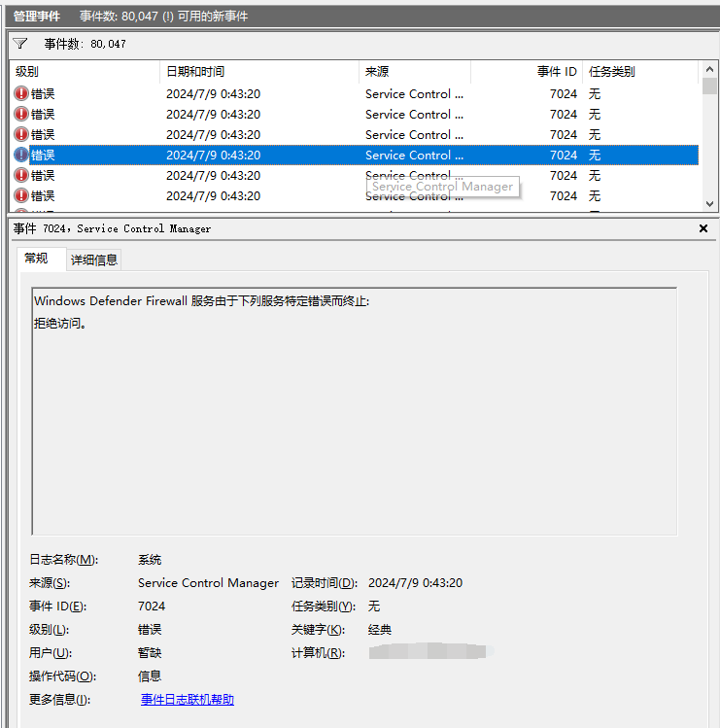
Task: Click the 关键字(K) value 经典
Action: 380,630
